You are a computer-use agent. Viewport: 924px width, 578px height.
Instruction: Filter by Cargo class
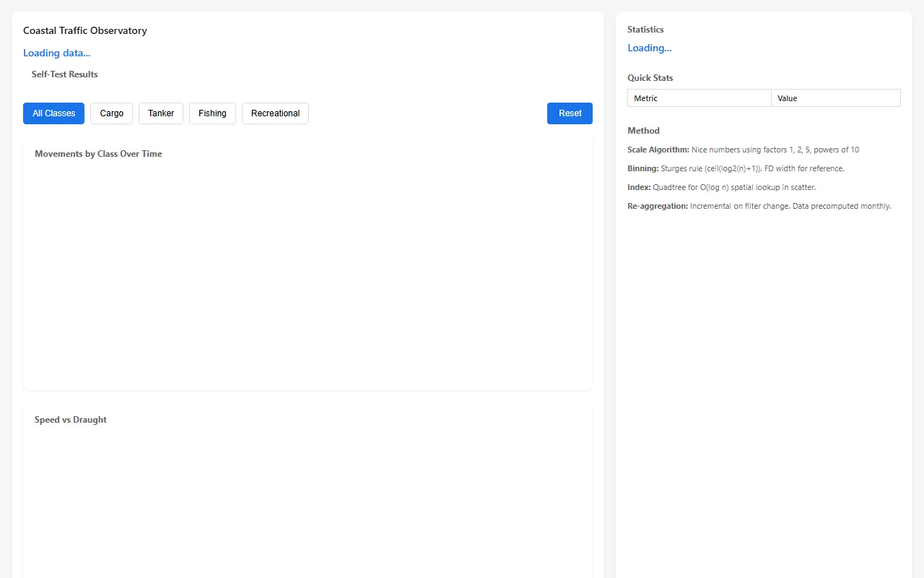(111, 113)
